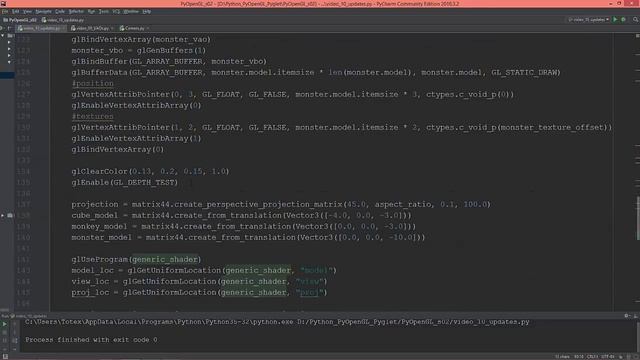The height and width of the screenshot is (360, 640).
Task: Switch to the Camera.py editor tab
Action: tap(134, 28)
